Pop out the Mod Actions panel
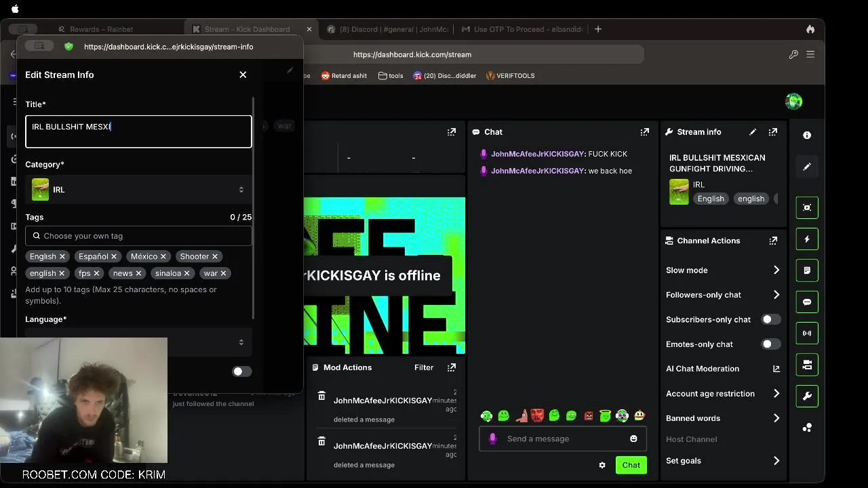This screenshot has height=488, width=868. 452,367
